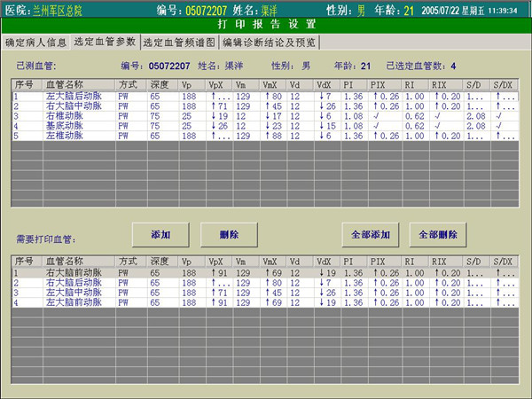Open the 确定病人信息 tab
This screenshot has width=532, height=399.
pyautogui.click(x=35, y=42)
